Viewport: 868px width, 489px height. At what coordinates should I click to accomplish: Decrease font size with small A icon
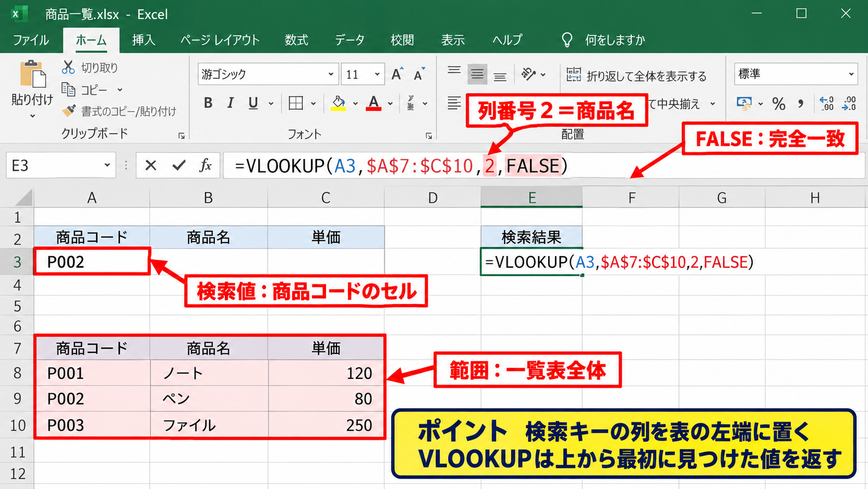coord(419,74)
